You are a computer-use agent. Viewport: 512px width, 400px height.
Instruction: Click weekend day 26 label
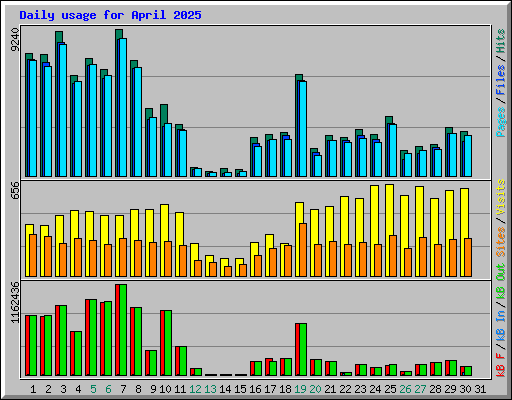(x=405, y=389)
